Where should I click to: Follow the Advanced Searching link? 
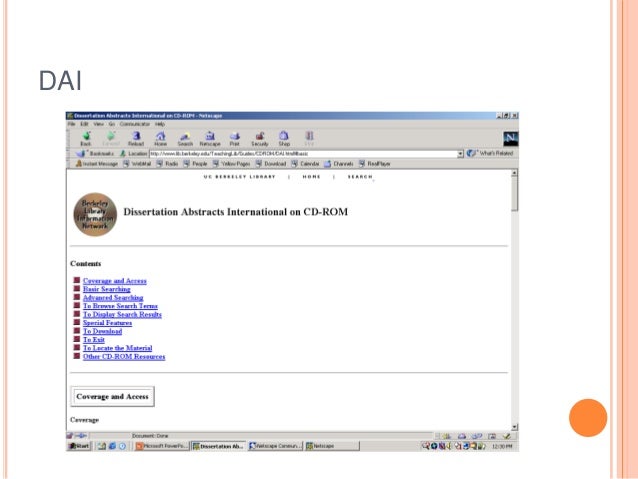pos(113,297)
